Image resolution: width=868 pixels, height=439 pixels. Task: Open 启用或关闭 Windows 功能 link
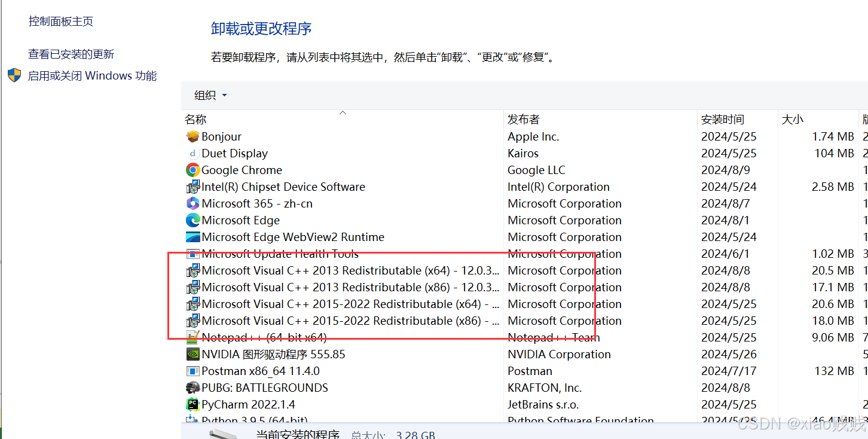93,76
